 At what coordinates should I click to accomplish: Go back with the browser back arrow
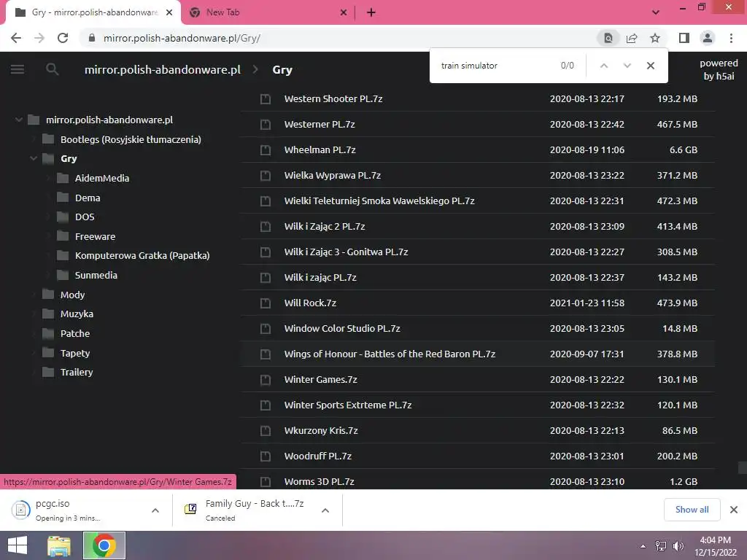tap(16, 38)
